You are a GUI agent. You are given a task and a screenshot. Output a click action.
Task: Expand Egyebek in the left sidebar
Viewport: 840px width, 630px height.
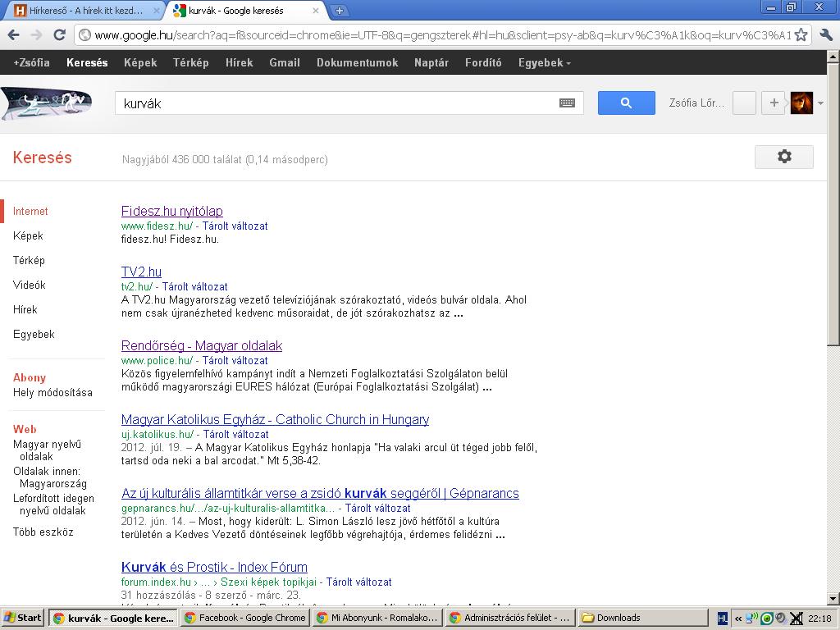click(34, 335)
